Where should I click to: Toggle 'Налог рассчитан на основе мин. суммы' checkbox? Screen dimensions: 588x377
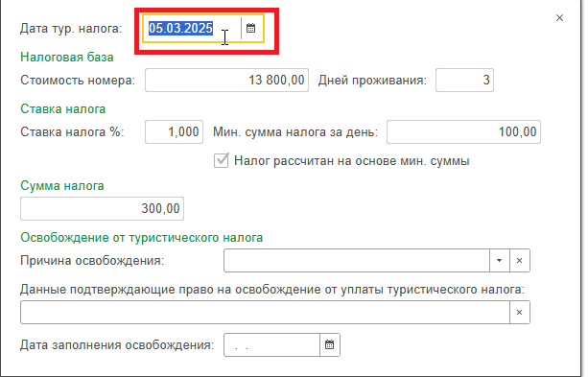(222, 161)
